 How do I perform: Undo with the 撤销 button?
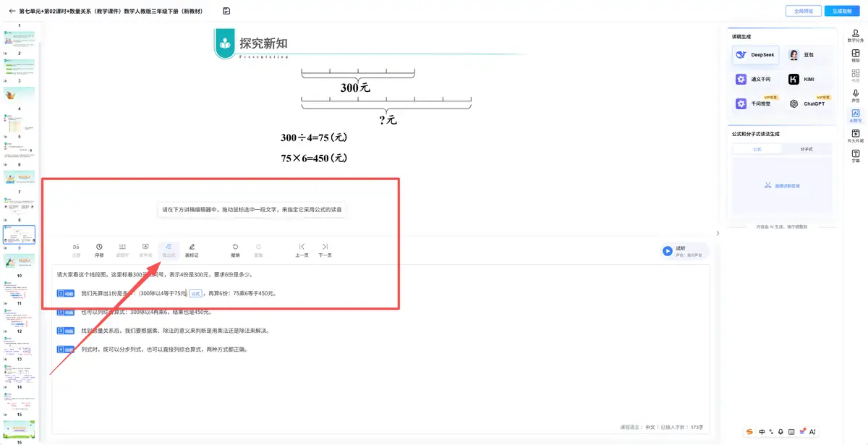(235, 250)
